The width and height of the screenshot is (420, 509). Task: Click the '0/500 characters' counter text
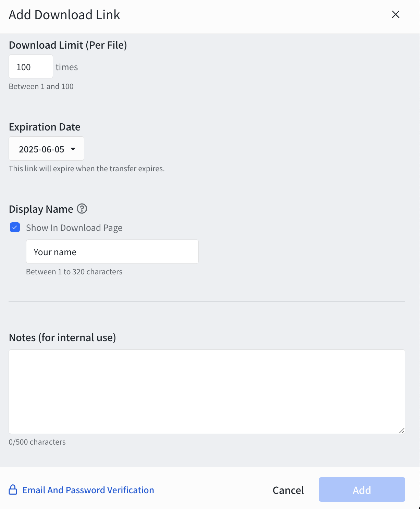37,442
